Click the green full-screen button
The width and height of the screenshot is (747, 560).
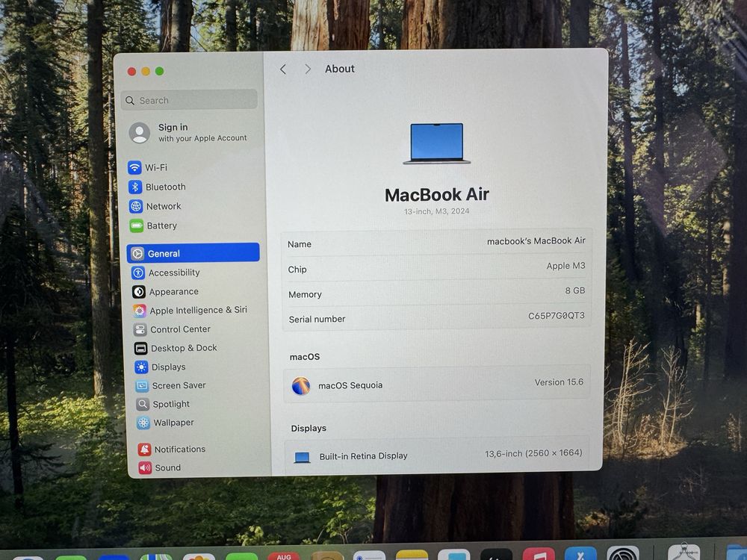tap(160, 71)
